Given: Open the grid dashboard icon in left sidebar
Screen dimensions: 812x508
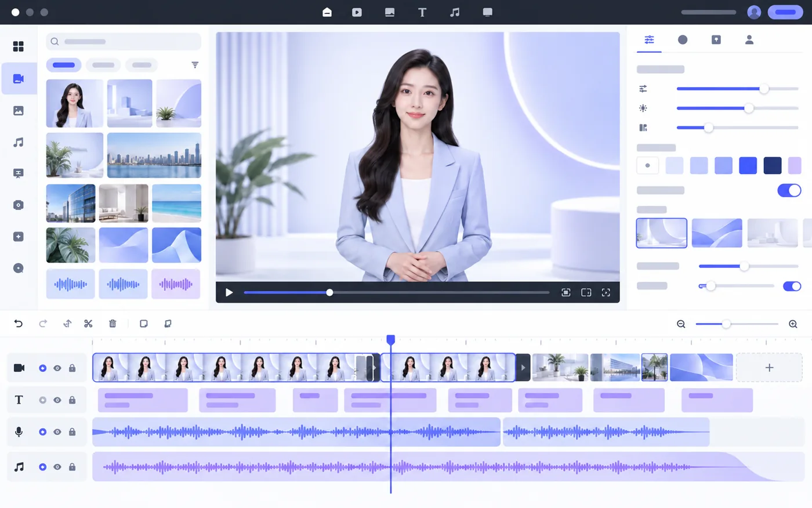Looking at the screenshot, I should tap(19, 46).
